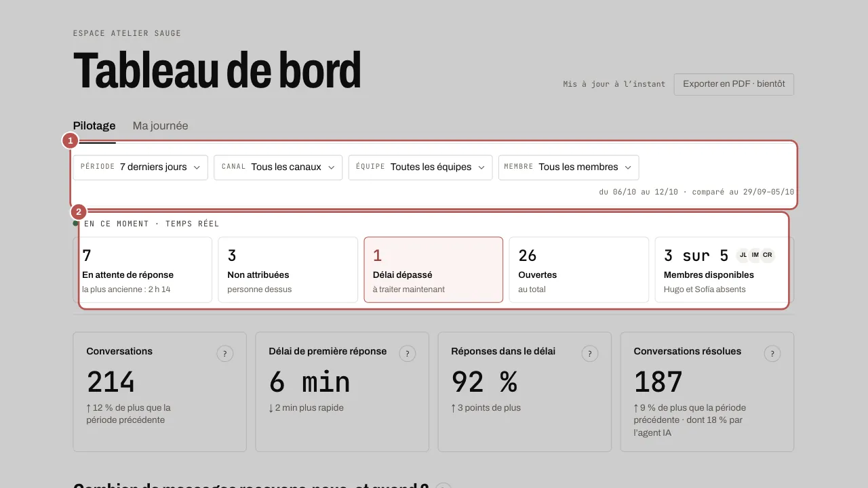Image resolution: width=868 pixels, height=488 pixels.
Task: Open the Délai dépassé card
Action: [x=433, y=270]
